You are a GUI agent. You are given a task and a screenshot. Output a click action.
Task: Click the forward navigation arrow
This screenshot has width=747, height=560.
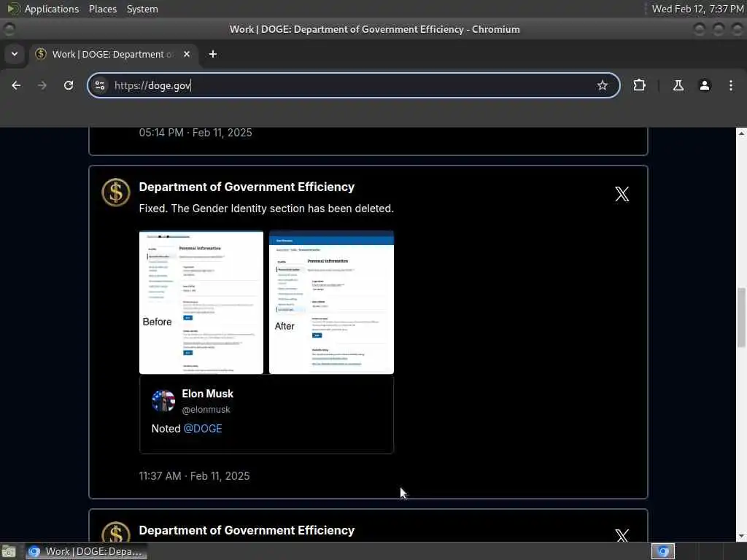(x=42, y=85)
